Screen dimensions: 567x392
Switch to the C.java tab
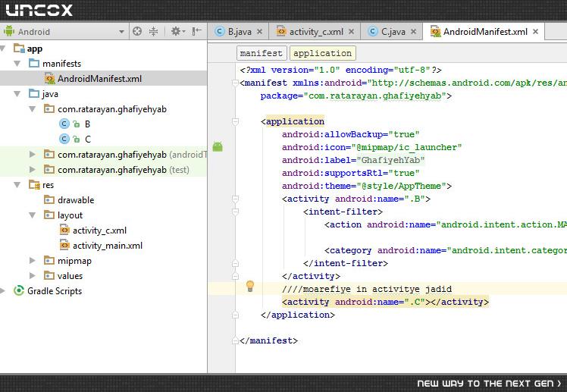point(393,32)
